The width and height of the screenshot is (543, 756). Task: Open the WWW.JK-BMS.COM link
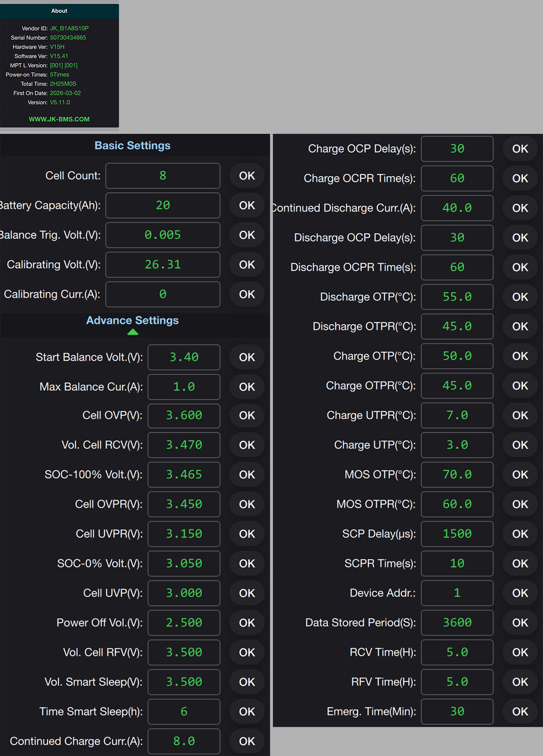[59, 119]
